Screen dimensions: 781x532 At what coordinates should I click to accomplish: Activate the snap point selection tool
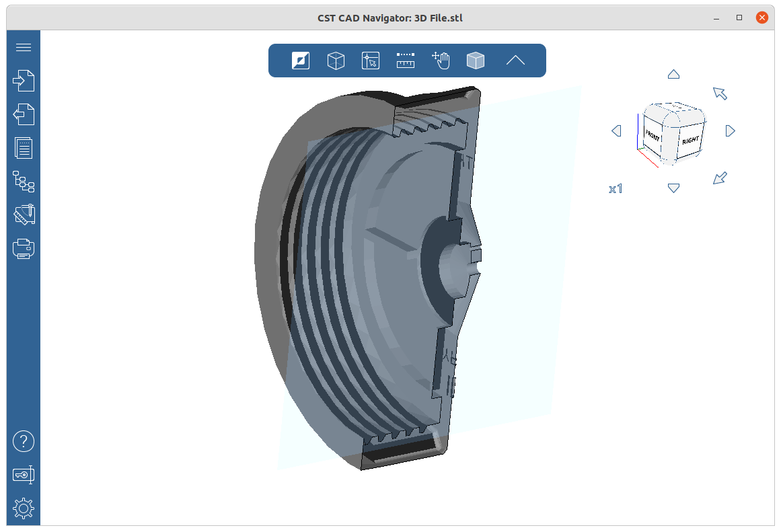[x=371, y=61]
